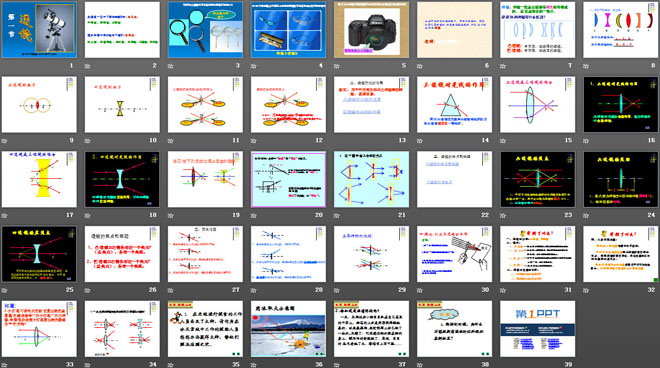The width and height of the screenshot is (660, 368).
Task: Select slide 13 thumbnail with blue hyperlinks
Action: [372, 104]
